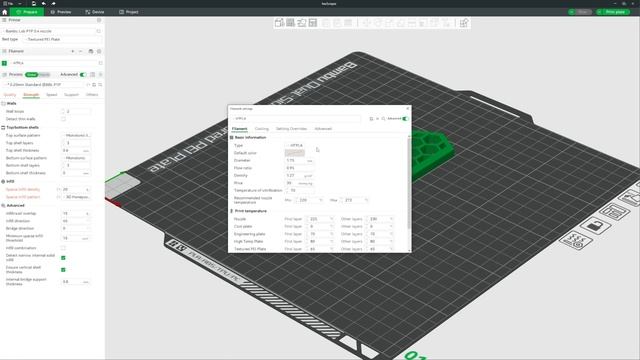Click the Sparse infill density input field
This screenshot has width=640, height=360.
76,190
